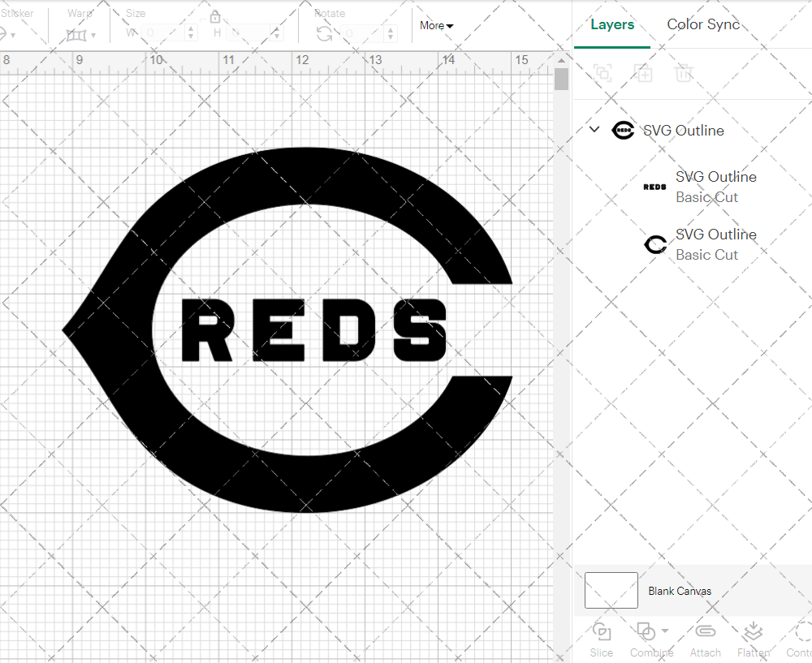The image size is (812, 663).
Task: Click the width size input field
Action: point(162,33)
